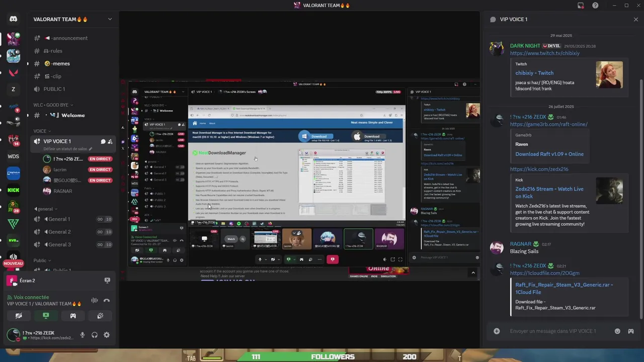
Task: Click the plus attachment icon in message box
Action: pyautogui.click(x=497, y=331)
